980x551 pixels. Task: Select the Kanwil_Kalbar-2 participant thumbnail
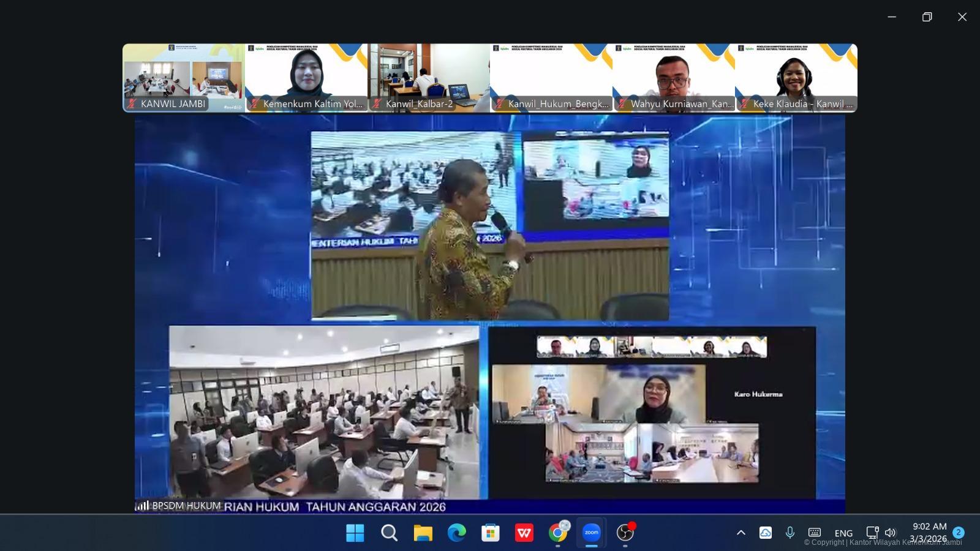click(x=429, y=77)
